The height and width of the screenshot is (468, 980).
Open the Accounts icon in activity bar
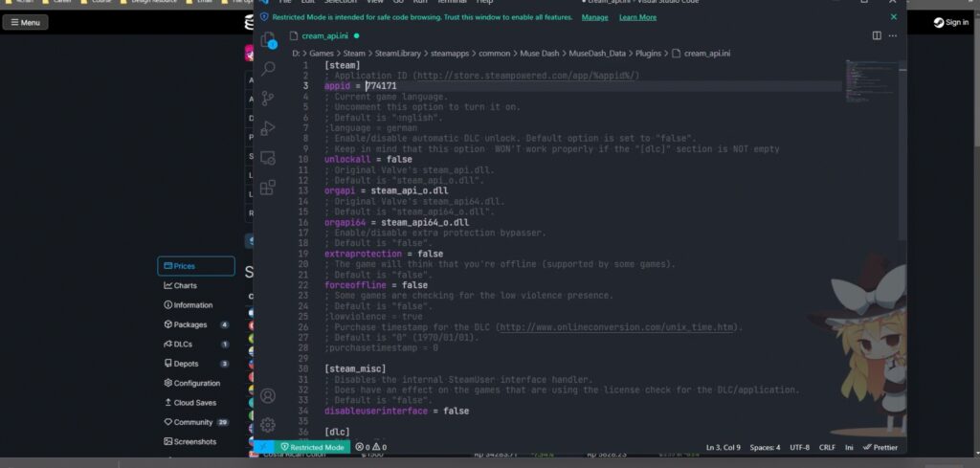coord(268,395)
